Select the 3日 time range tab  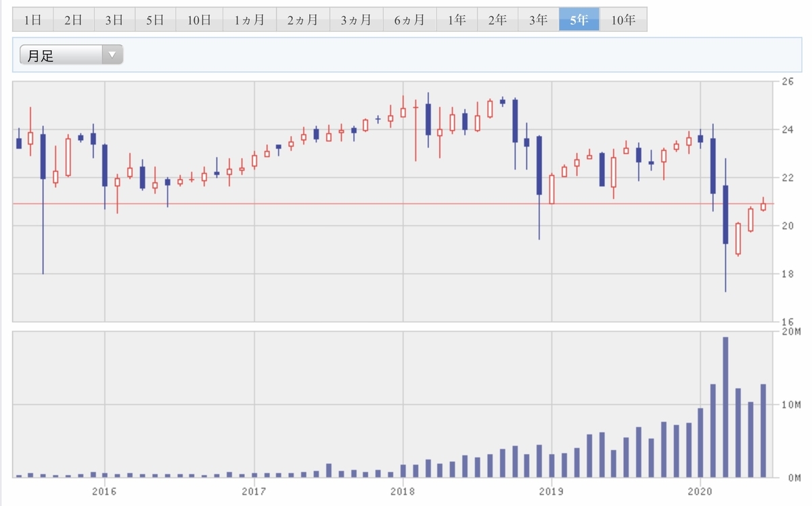point(114,20)
